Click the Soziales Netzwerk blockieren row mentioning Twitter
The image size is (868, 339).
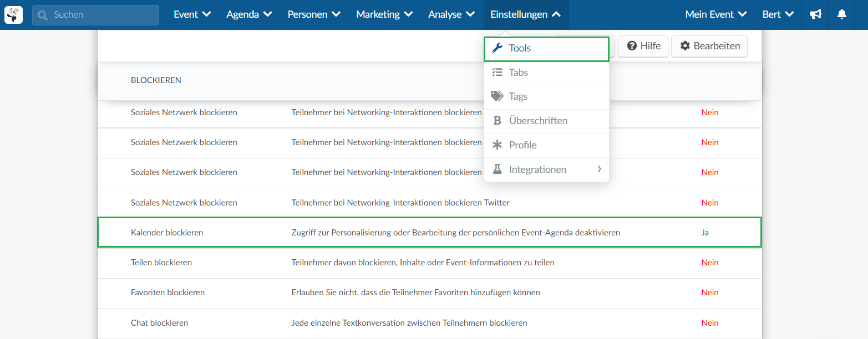tap(429, 203)
